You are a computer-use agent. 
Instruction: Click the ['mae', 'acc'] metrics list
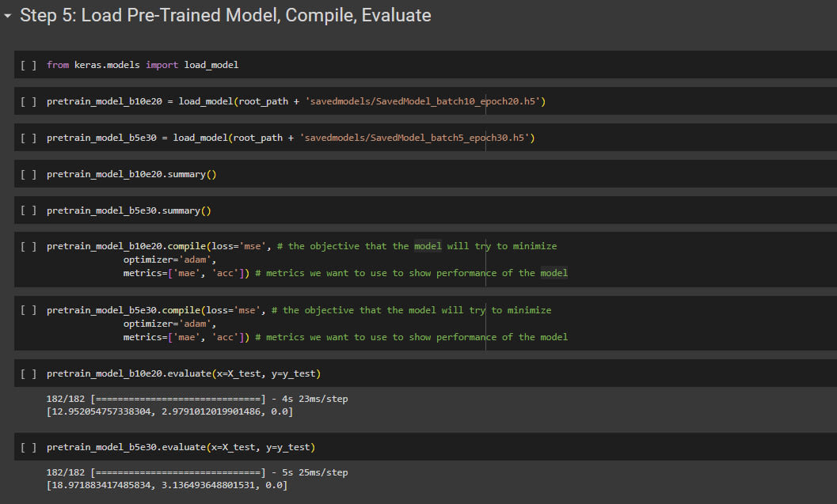tap(205, 272)
